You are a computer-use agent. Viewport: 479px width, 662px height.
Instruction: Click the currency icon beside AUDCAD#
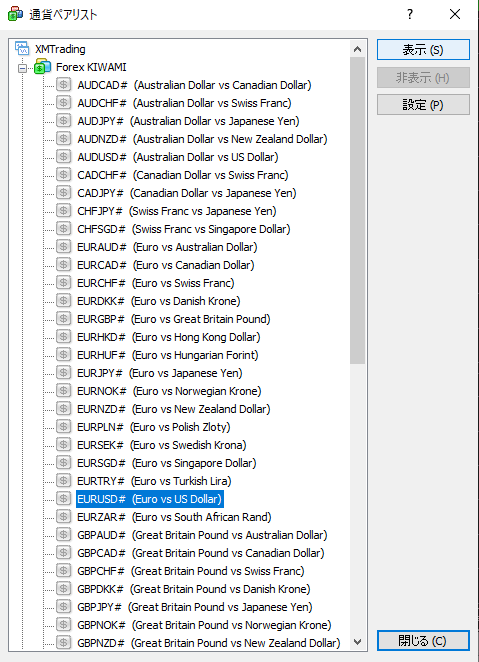click(63, 85)
